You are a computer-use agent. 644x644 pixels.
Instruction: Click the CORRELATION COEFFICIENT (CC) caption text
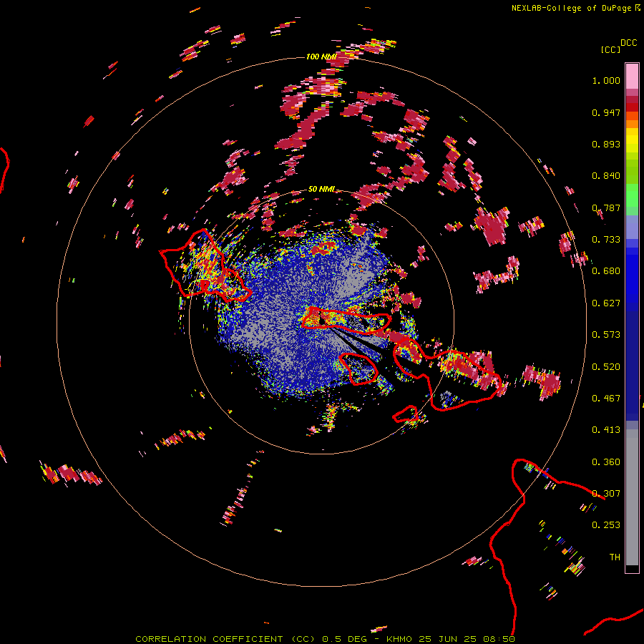[225, 639]
